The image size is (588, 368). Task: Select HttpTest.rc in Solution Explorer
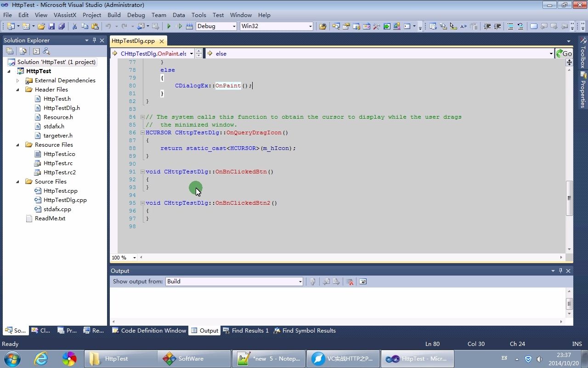[x=58, y=163]
